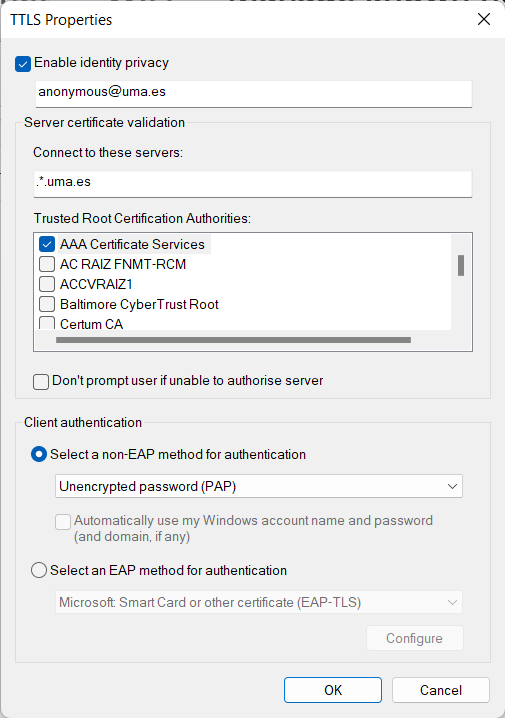Uncheck AAA Certificate Services authority
This screenshot has height=718, width=505.
click(47, 244)
